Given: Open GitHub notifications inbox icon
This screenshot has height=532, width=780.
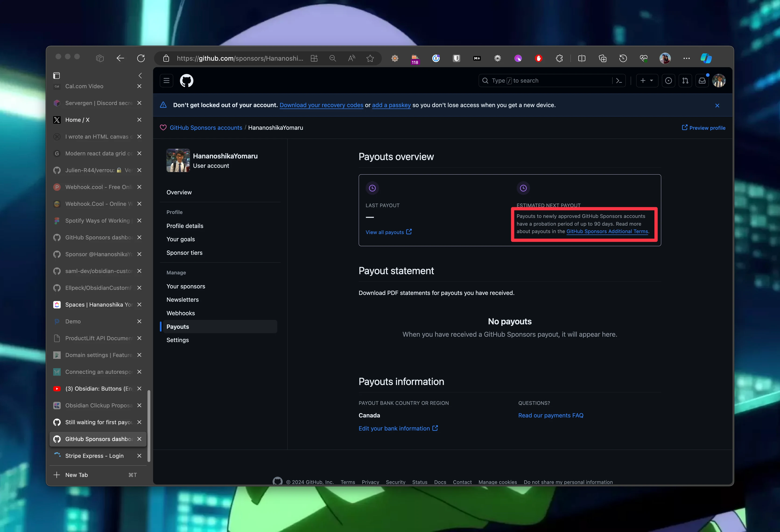Looking at the screenshot, I should coord(702,80).
